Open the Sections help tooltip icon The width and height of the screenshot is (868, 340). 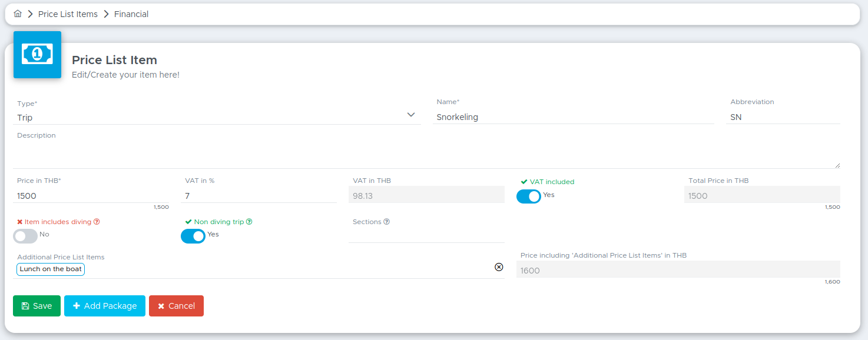pos(387,222)
